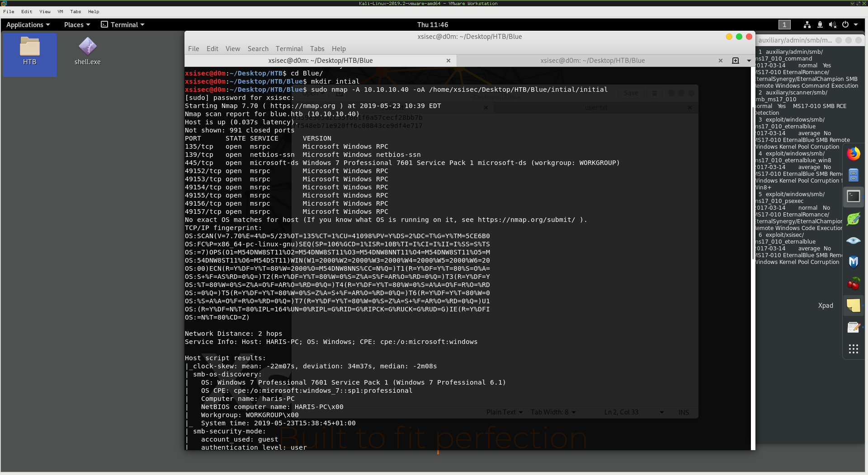Click the workspace indicator showing 1
The image size is (868, 475).
coord(784,25)
